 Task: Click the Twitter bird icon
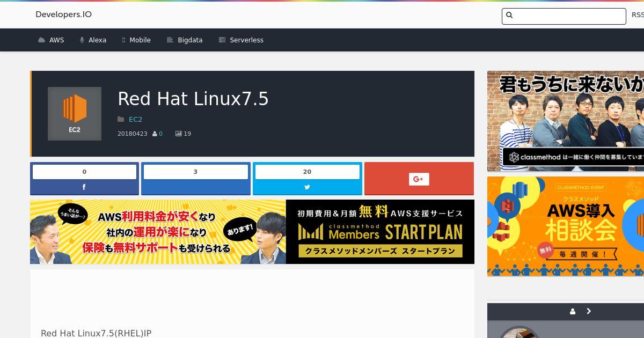point(308,187)
